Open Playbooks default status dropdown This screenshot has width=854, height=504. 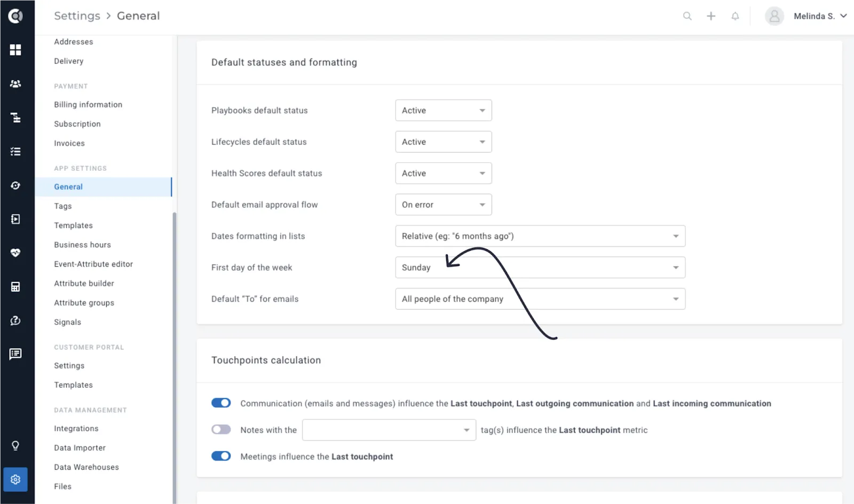[x=444, y=110]
